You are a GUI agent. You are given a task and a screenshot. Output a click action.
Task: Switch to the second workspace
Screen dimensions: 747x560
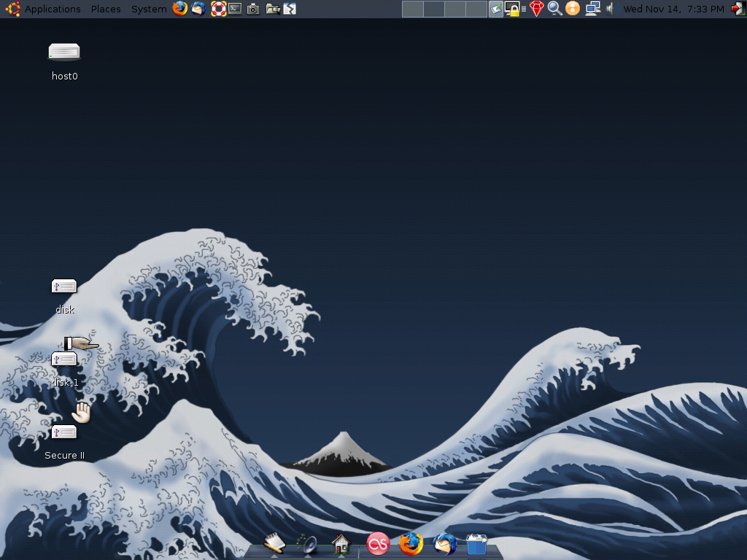(x=434, y=9)
